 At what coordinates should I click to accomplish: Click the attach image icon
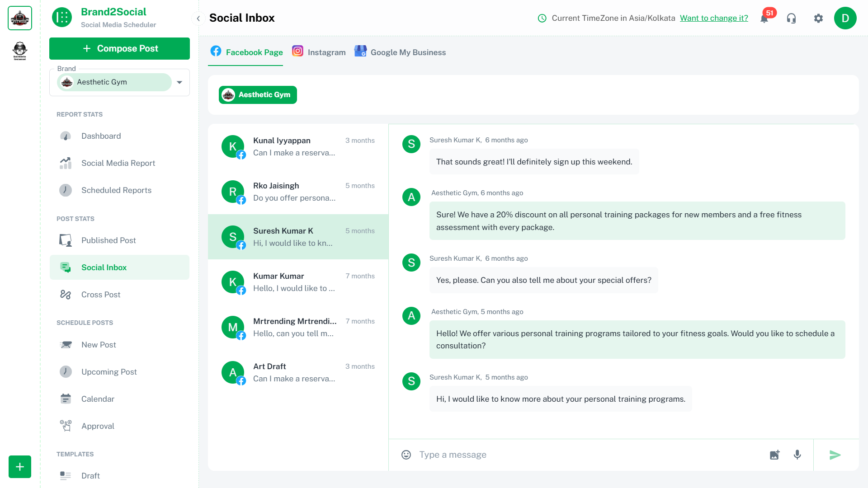774,455
